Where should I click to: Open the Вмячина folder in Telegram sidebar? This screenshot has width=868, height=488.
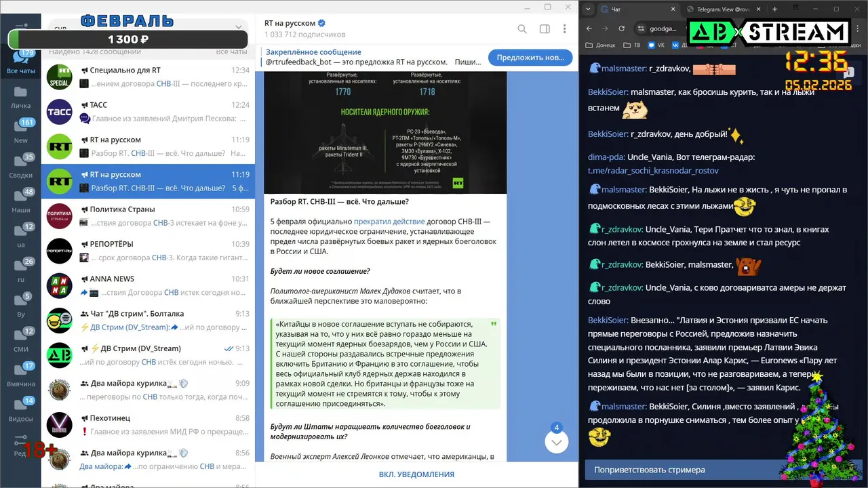pos(20,375)
